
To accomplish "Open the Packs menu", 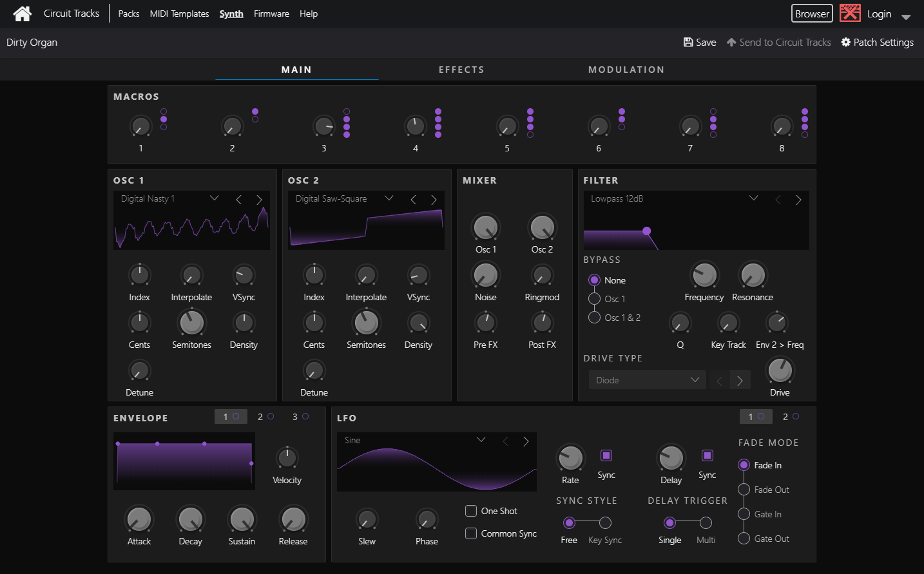I will coord(128,14).
